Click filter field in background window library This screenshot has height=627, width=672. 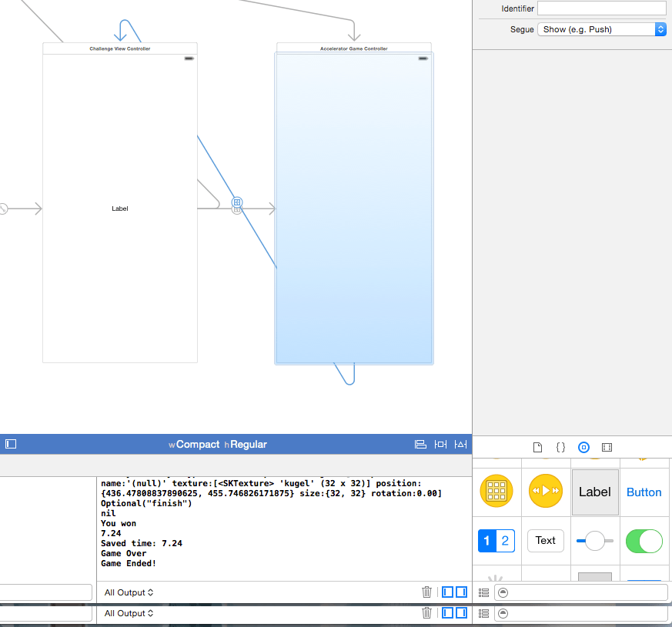point(580,614)
